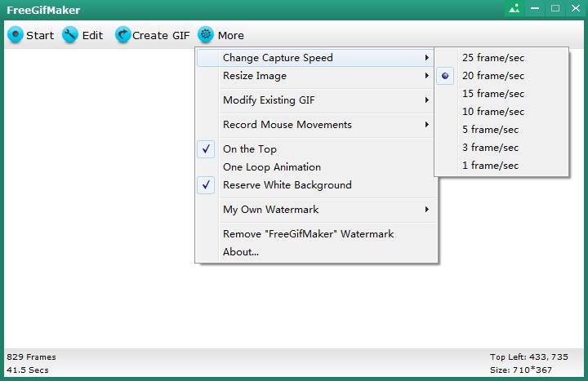The image size is (588, 381).
Task: Click the 41.5 Secs status text
Action: click(28, 370)
